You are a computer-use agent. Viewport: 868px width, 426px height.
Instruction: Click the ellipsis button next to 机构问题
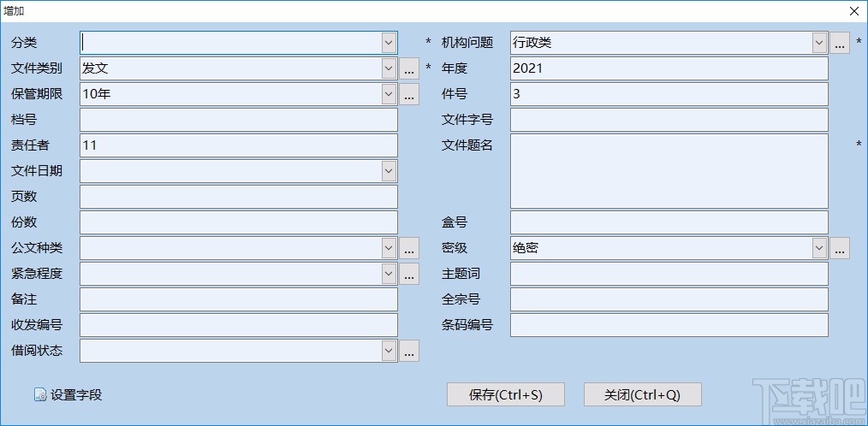tap(840, 43)
